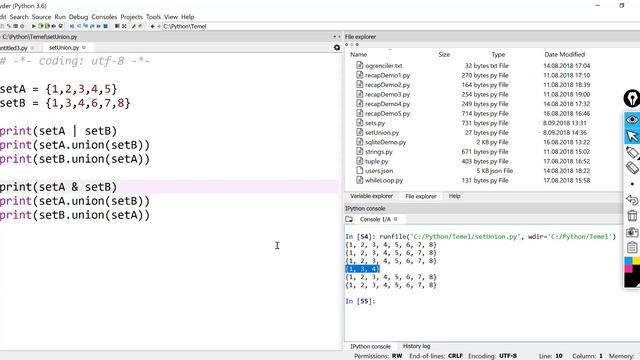The image size is (640, 360).
Task: Run the current file with green play icon
Action: click(34, 26)
